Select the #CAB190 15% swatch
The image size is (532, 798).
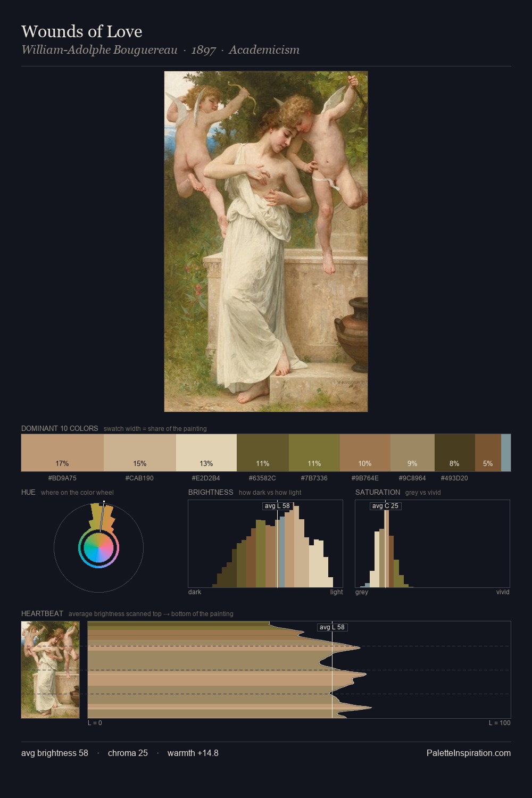[x=140, y=453]
